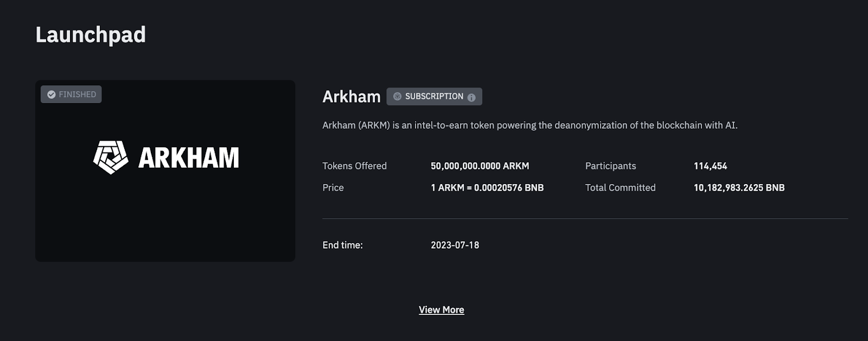Click the checkmark icon in the FINISHED badge
The width and height of the screenshot is (868, 341).
tap(52, 94)
